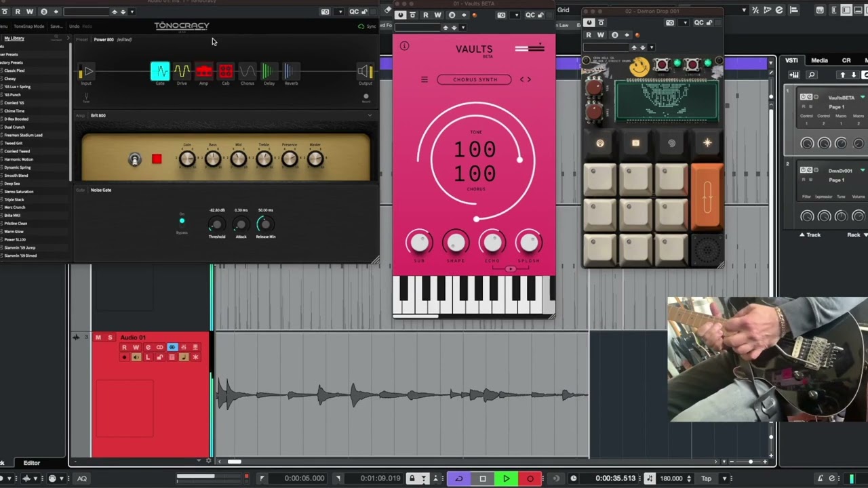
Task: Click the orange loop pad on Demon Drop
Action: [x=707, y=196]
